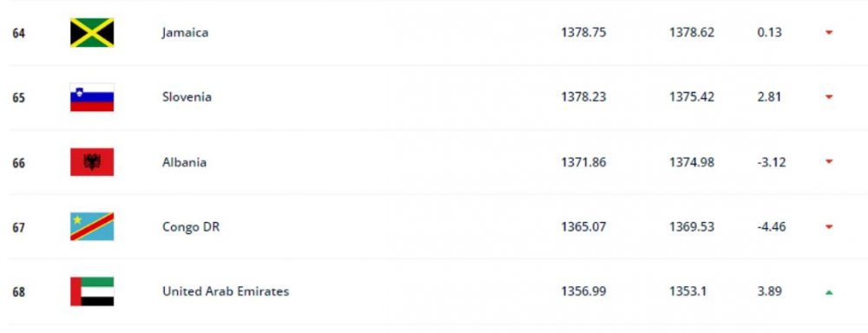The width and height of the screenshot is (868, 333).
Task: Click the red down arrow for Jamaica
Action: (x=829, y=33)
